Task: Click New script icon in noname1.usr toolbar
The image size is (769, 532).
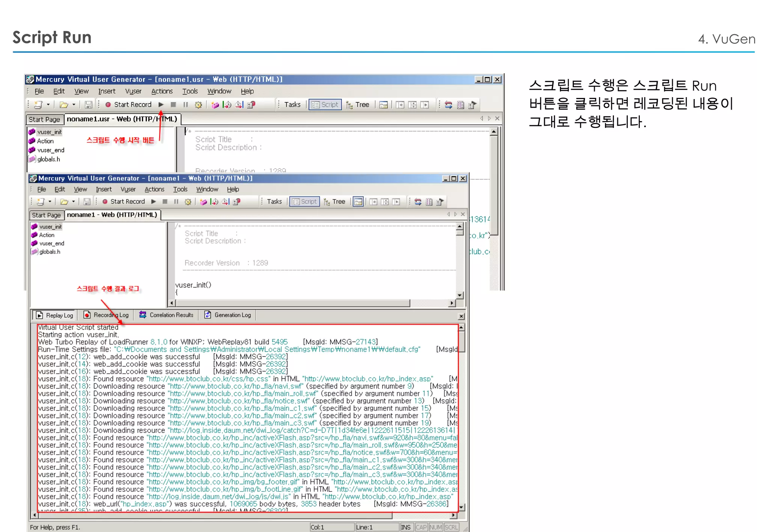Action: coord(38,105)
